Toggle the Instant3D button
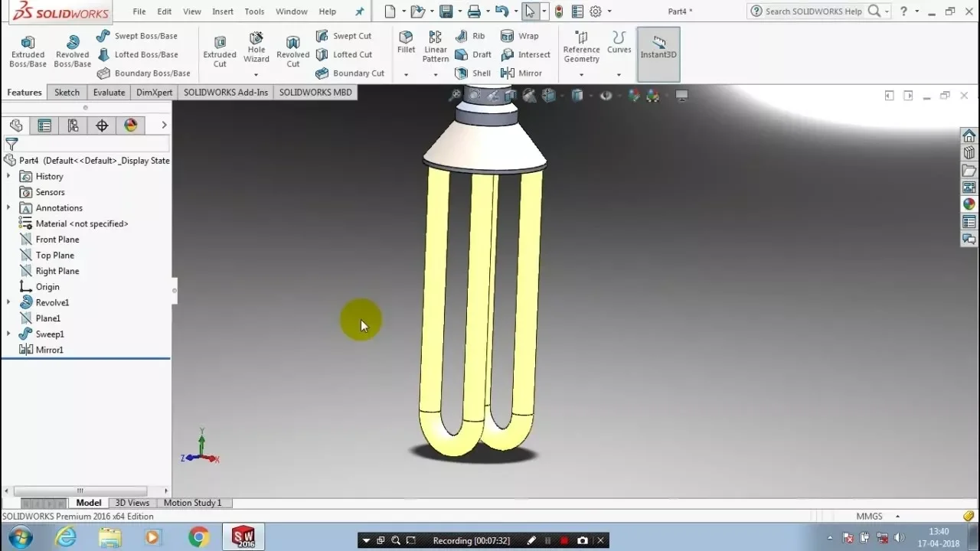Screen dimensions: 980x551 click(x=658, y=54)
